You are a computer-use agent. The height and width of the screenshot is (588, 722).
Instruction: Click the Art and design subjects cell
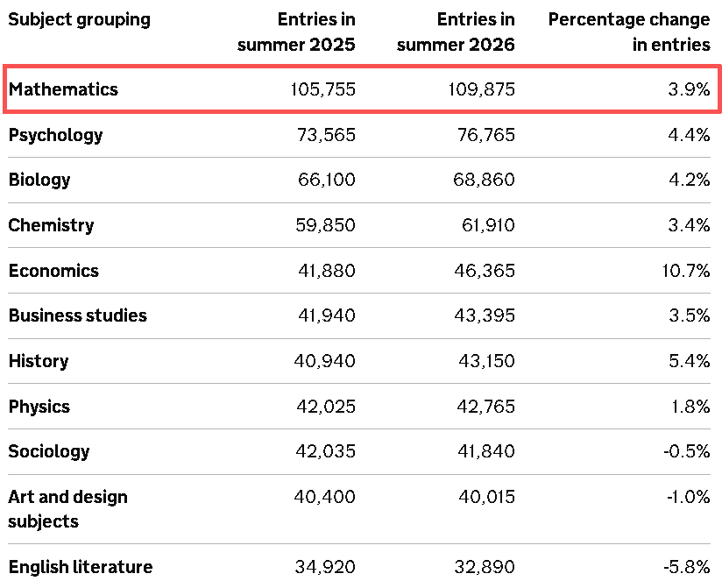[x=67, y=509]
